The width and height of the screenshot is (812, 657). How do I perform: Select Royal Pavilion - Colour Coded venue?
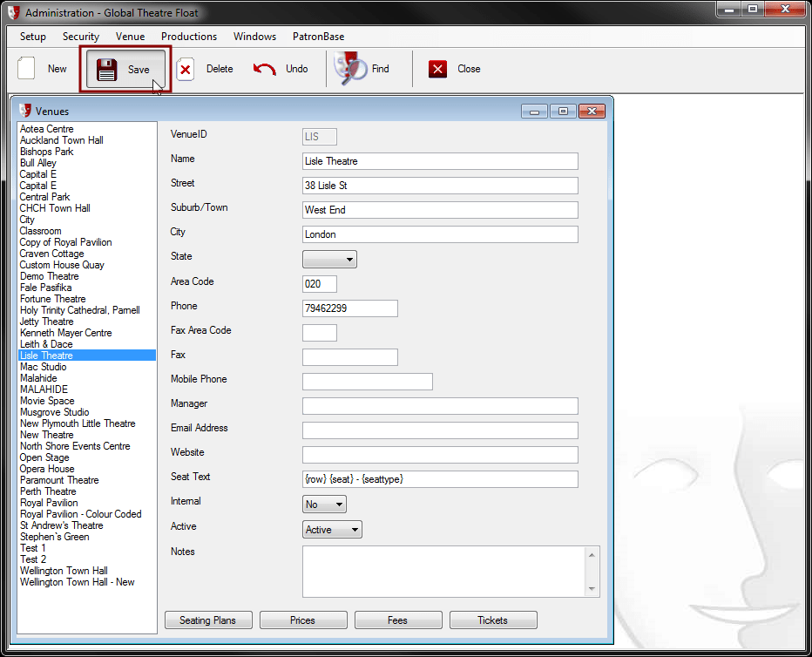[81, 514]
